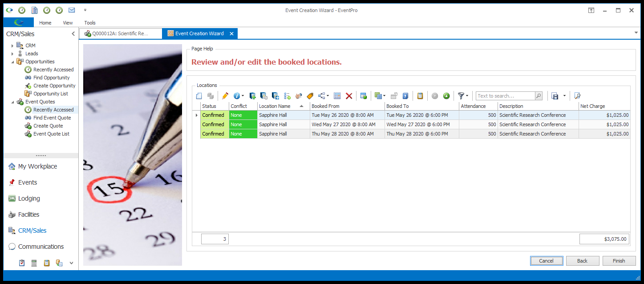
Task: Select the Wed May 27 2020 @ 8:00 AM cell
Action: [x=347, y=124]
